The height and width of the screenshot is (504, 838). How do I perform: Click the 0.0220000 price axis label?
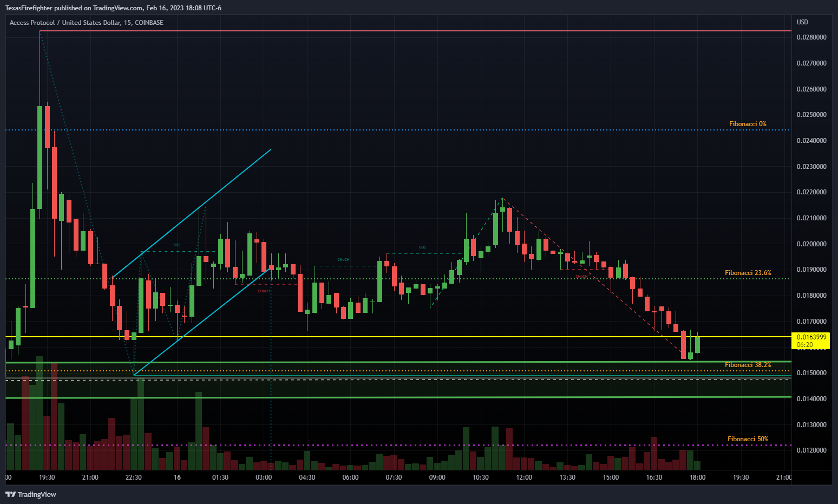tap(811, 192)
